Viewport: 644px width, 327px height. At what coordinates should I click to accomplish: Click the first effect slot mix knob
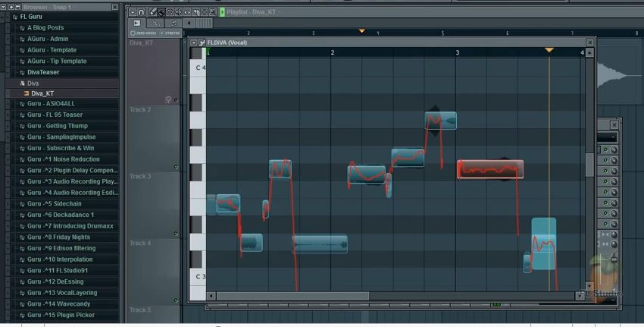pos(614,149)
